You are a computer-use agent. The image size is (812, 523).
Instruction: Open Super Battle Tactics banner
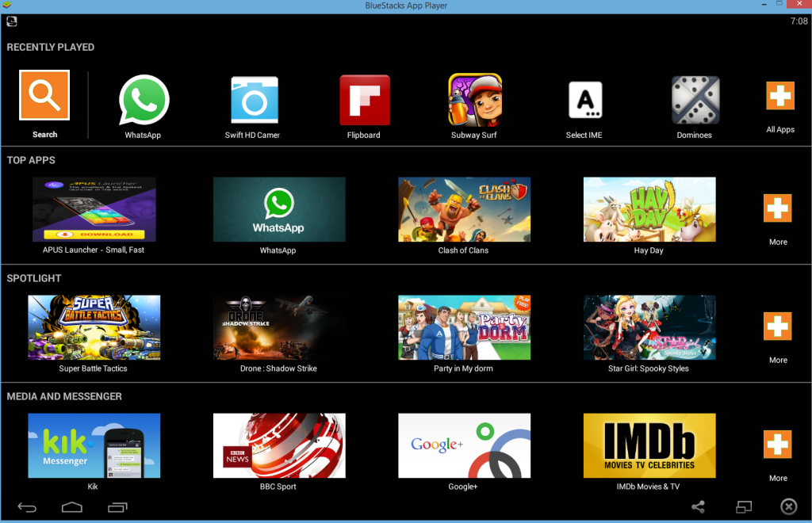[94, 327]
